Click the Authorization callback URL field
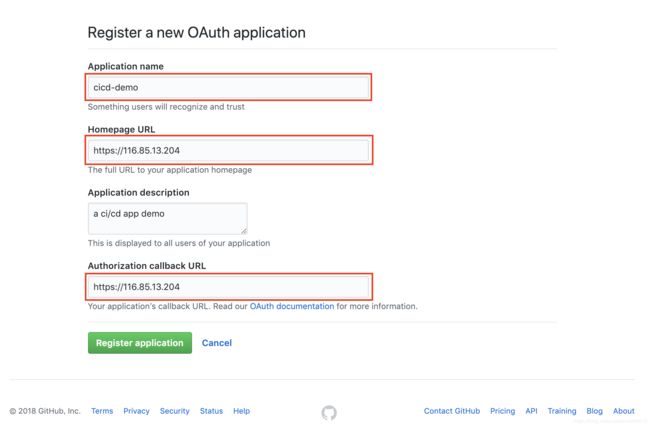The height and width of the screenshot is (427, 650). point(228,286)
